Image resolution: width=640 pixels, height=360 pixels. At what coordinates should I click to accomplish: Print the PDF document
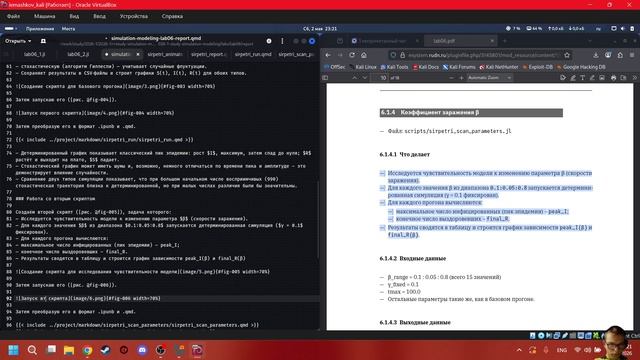613,78
